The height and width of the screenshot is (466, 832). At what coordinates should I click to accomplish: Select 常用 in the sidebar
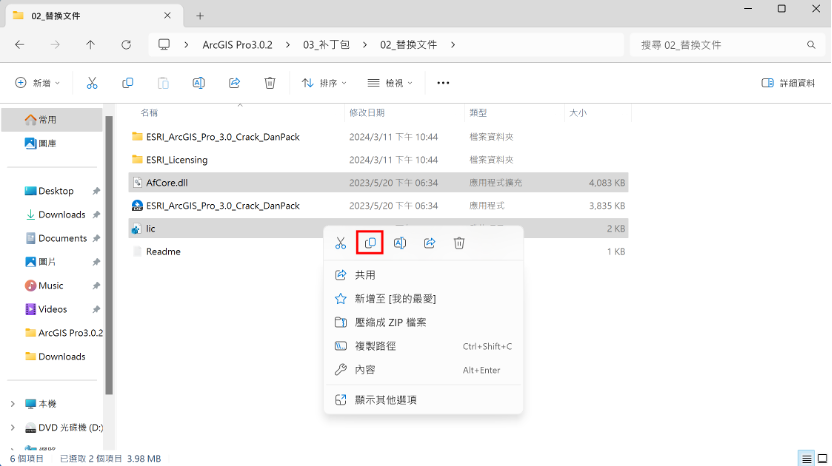click(x=51, y=120)
